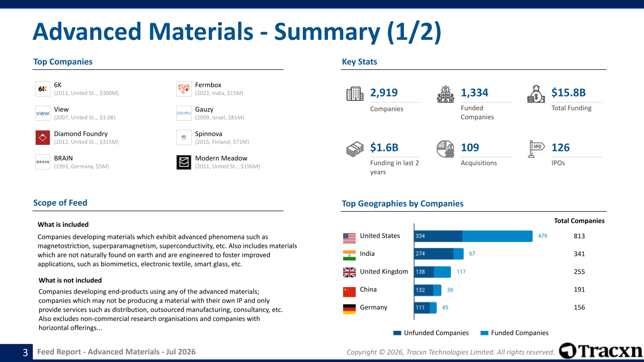Image resolution: width=644 pixels, height=362 pixels.
Task: Click the Tracxn logo in footer
Action: coord(601,351)
